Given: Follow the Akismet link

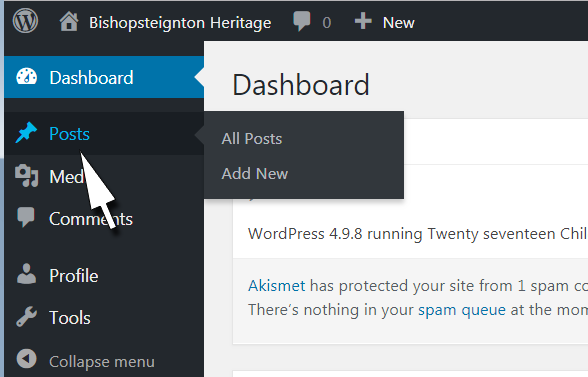Looking at the screenshot, I should click(277, 286).
